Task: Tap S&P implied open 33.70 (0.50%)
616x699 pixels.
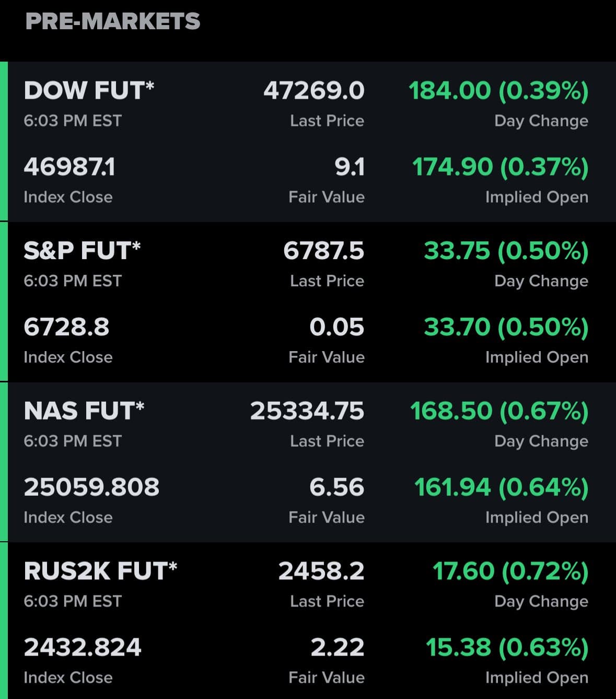Action: click(x=506, y=327)
